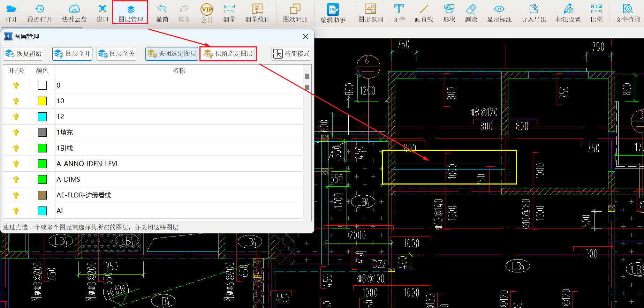
Task: Select layer row named A-DIMS
Action: (x=153, y=179)
